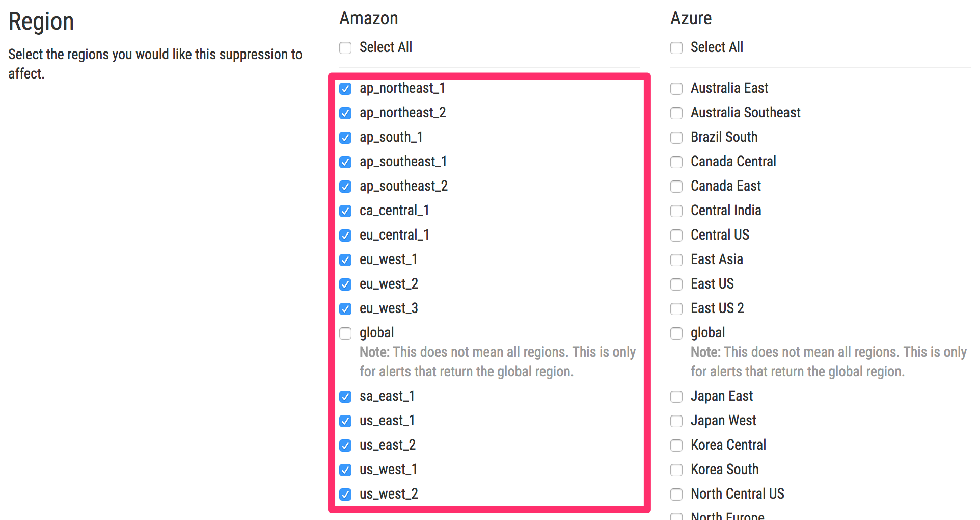Disable us_east_1 in the Amazon column
The height and width of the screenshot is (520, 980).
tap(345, 421)
